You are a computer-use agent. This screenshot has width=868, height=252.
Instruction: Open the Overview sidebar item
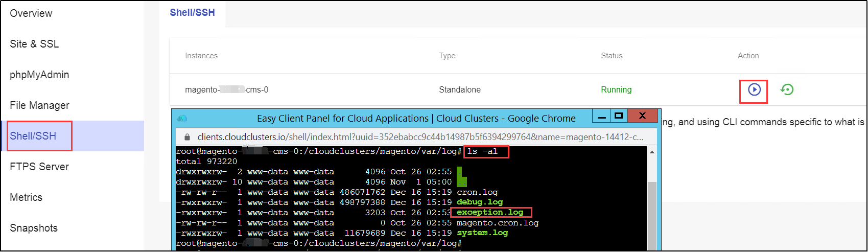pos(31,13)
